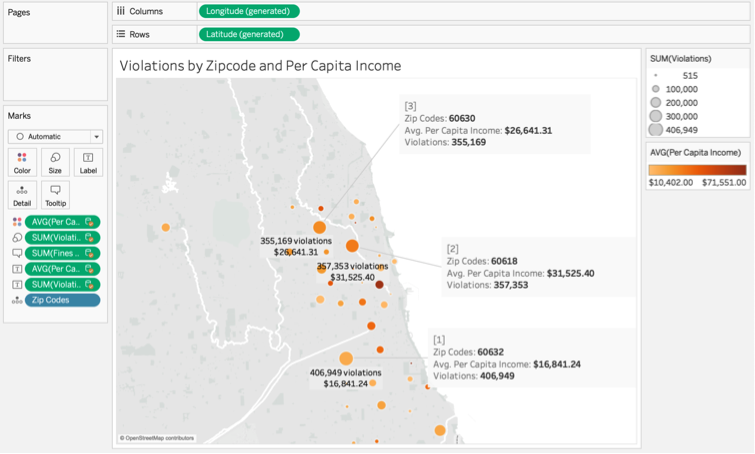Image resolution: width=755 pixels, height=454 pixels.
Task: Open the Detail mark property
Action: 22,194
